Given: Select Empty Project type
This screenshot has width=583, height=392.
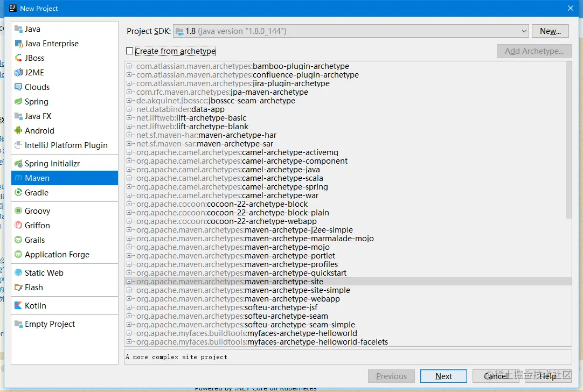Looking at the screenshot, I should tap(65, 324).
